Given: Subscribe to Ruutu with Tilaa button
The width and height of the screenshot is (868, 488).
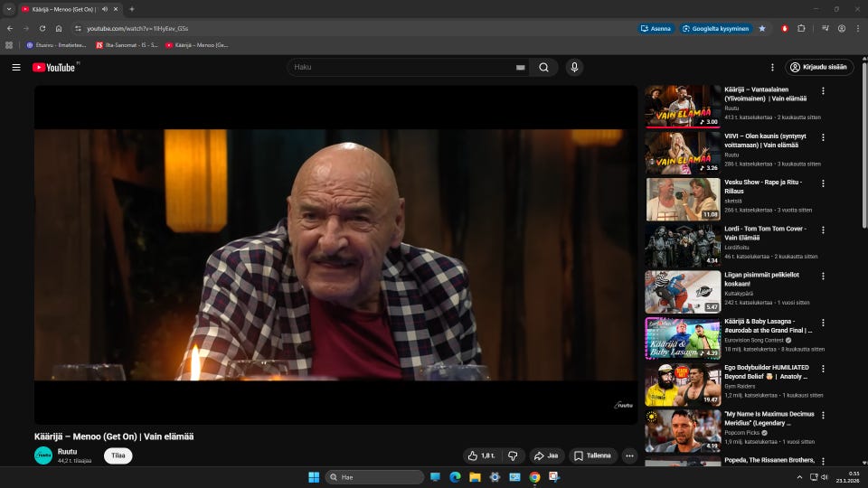Looking at the screenshot, I should (118, 455).
